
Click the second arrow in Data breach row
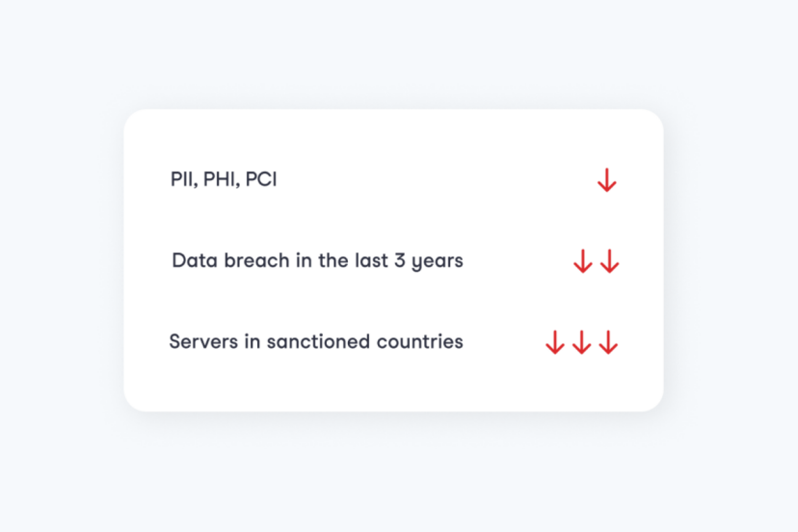click(609, 260)
